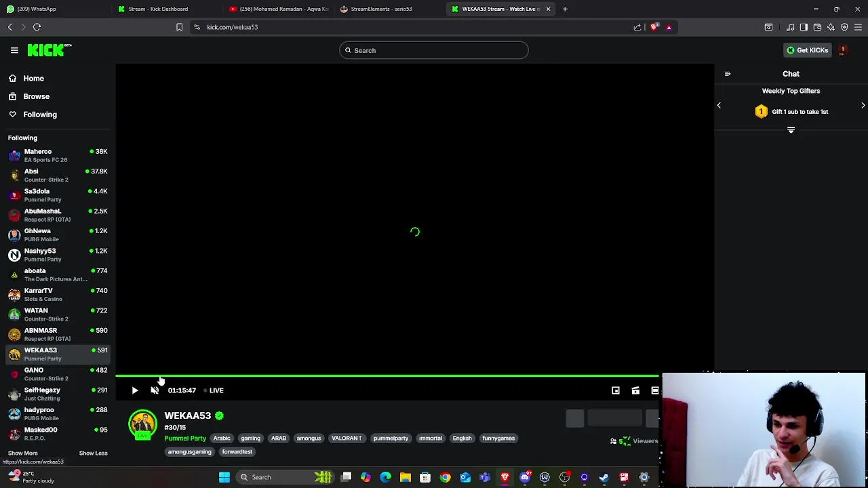
Task: Open the user profile avatar menu
Action: pyautogui.click(x=843, y=50)
